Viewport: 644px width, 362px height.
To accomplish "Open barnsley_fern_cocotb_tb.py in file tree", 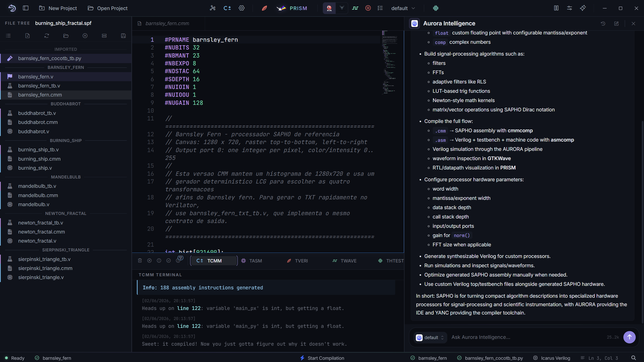I will point(66,58).
